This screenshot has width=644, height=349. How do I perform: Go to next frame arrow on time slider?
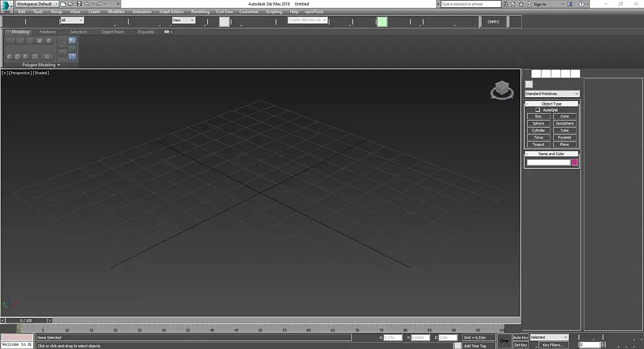click(x=50, y=320)
